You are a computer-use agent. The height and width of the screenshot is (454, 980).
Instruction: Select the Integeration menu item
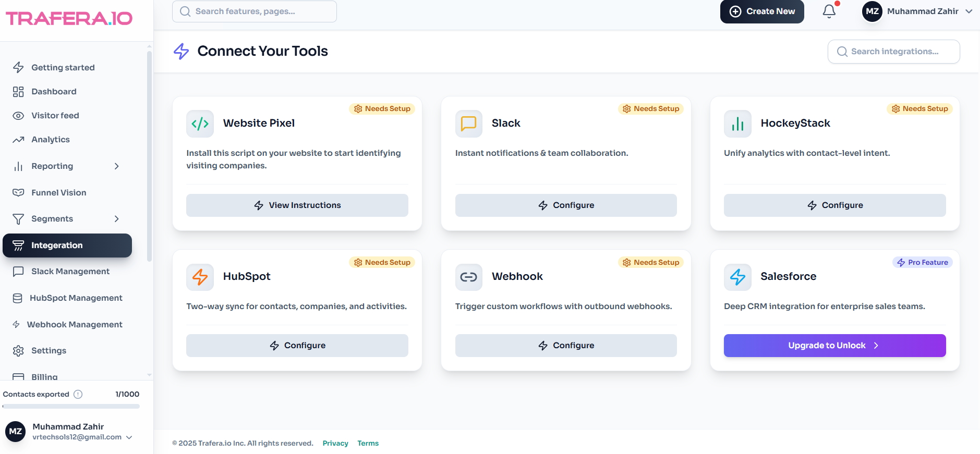point(67,246)
